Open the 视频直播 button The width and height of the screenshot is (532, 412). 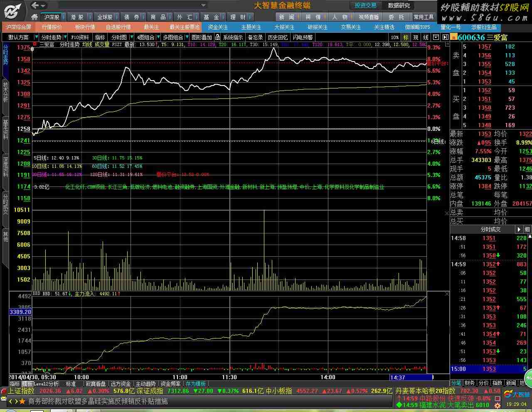point(369,17)
